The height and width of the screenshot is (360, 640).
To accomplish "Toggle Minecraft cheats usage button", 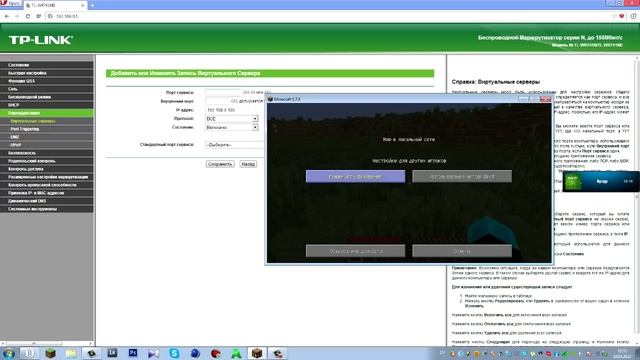I will click(x=462, y=176).
